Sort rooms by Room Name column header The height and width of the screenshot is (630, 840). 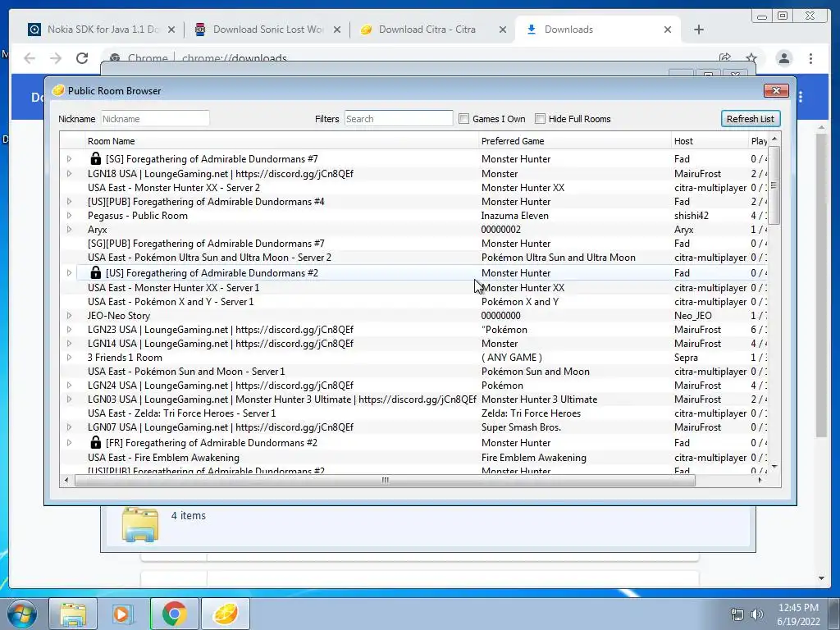click(x=282, y=141)
